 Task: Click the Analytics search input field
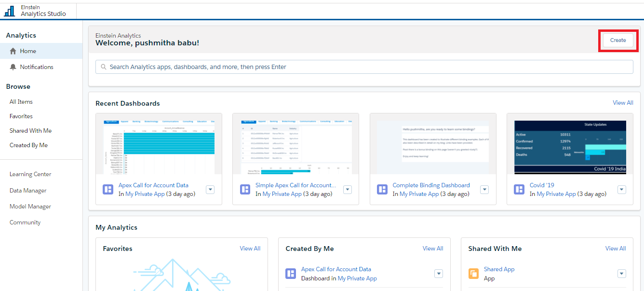pos(364,67)
